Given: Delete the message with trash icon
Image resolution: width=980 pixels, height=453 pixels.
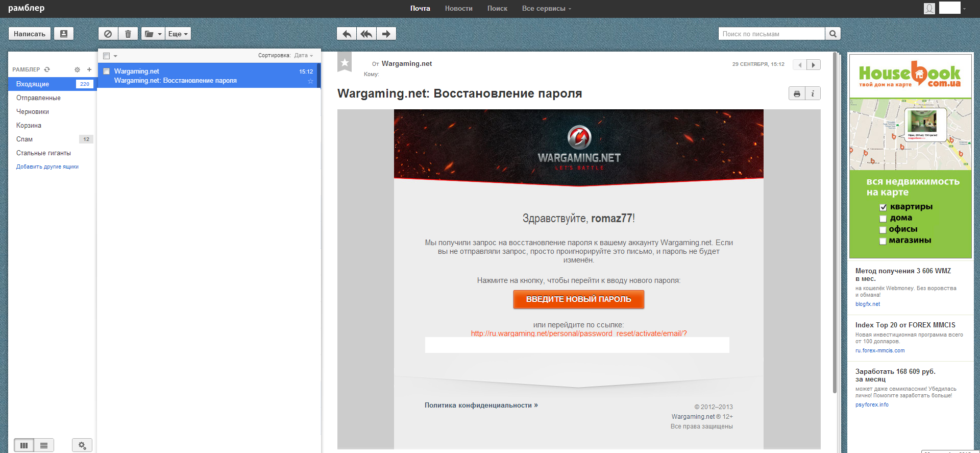Looking at the screenshot, I should click(128, 34).
